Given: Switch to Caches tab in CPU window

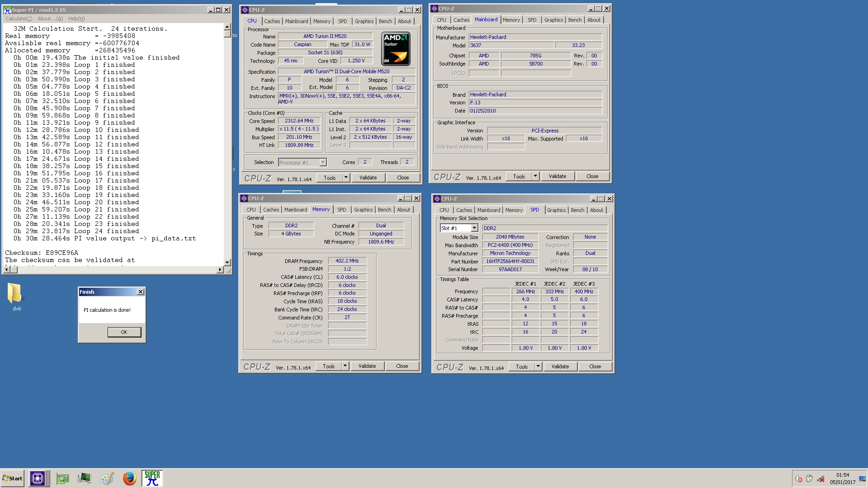Looking at the screenshot, I should click(x=272, y=21).
